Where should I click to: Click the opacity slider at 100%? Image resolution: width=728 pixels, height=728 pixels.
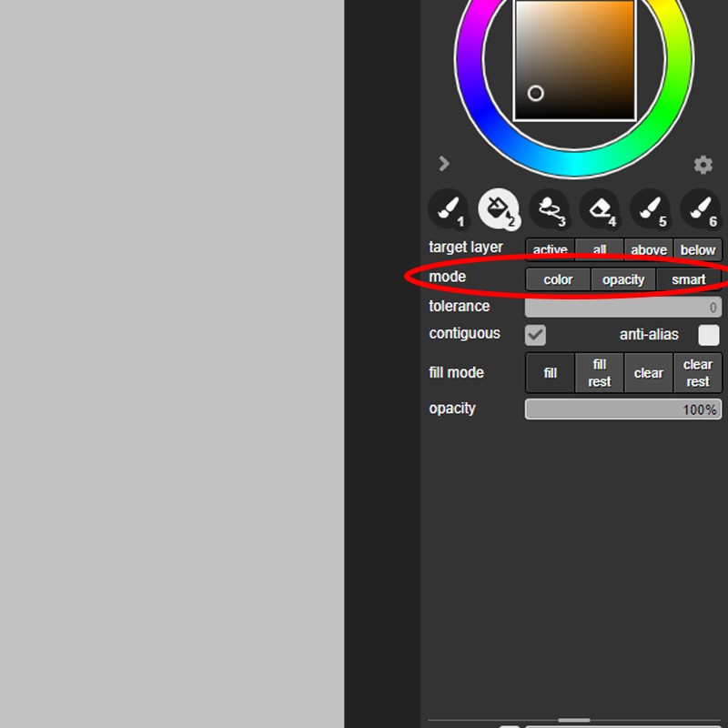(x=623, y=409)
